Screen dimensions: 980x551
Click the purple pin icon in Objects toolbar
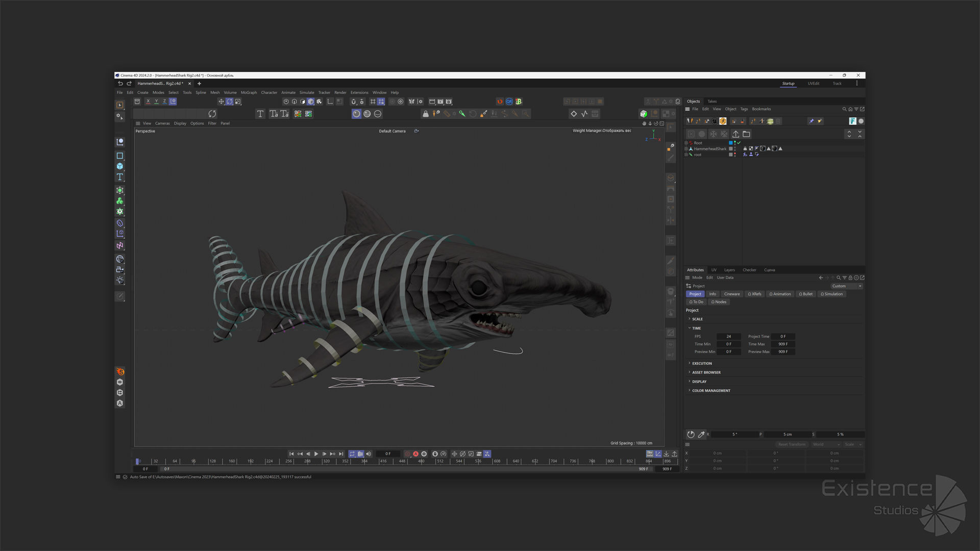[x=811, y=121]
